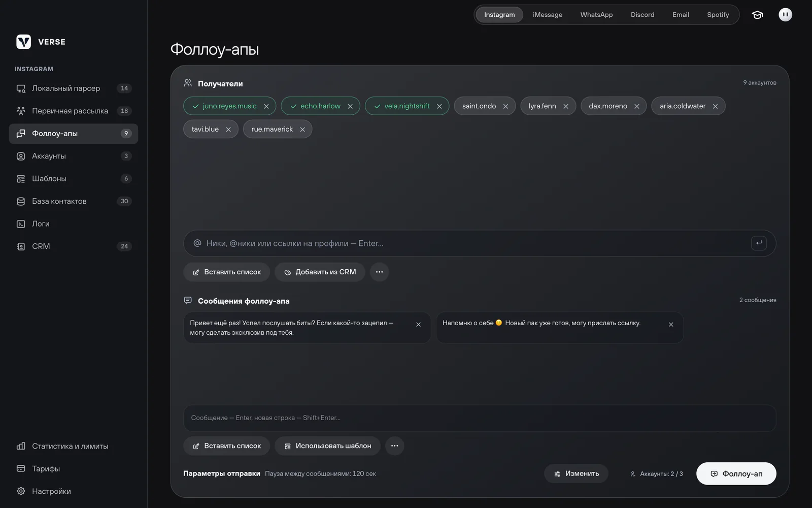Remove dax.moreno from the list

click(637, 106)
